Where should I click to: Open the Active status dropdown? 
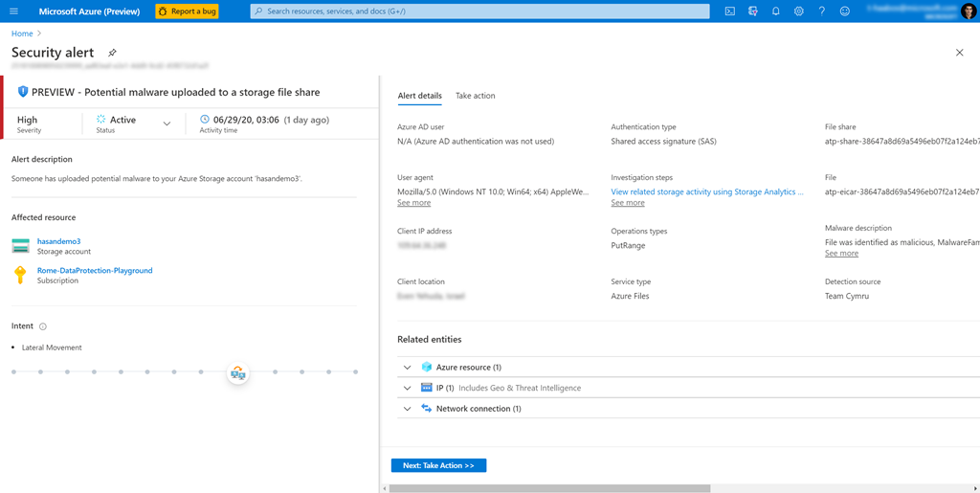[167, 123]
